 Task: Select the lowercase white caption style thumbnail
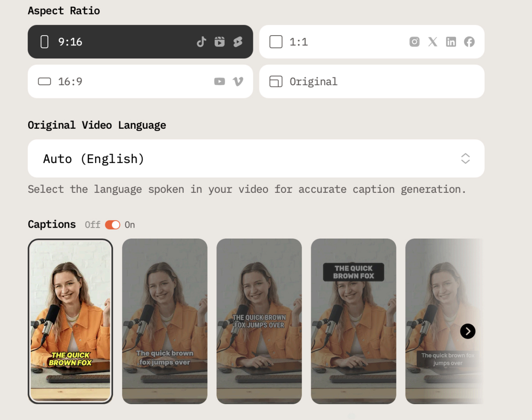click(x=165, y=321)
